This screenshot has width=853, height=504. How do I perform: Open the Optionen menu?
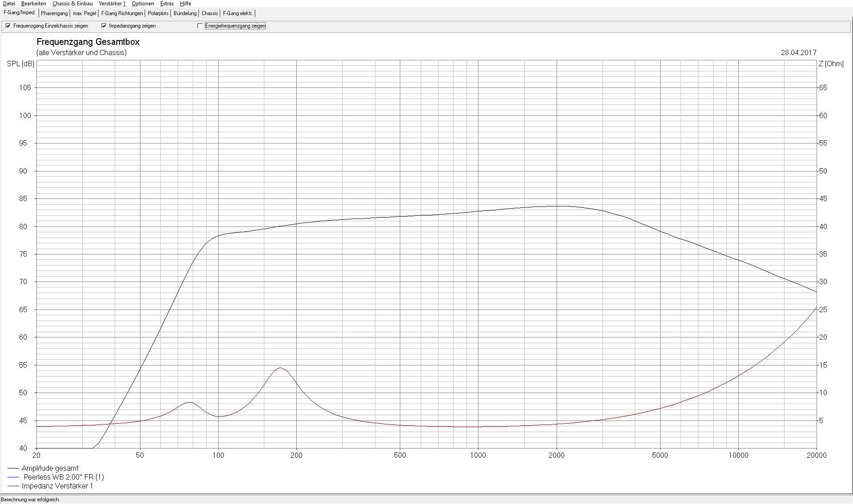click(x=143, y=4)
